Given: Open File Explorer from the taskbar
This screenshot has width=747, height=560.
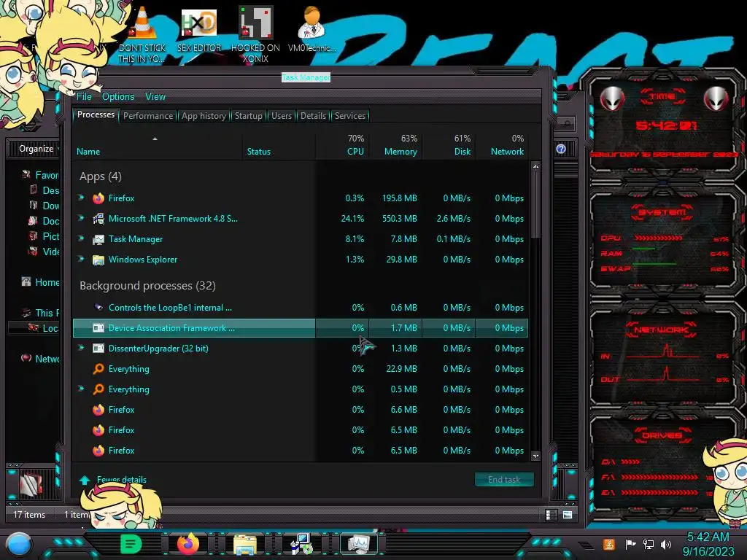Looking at the screenshot, I should (245, 545).
